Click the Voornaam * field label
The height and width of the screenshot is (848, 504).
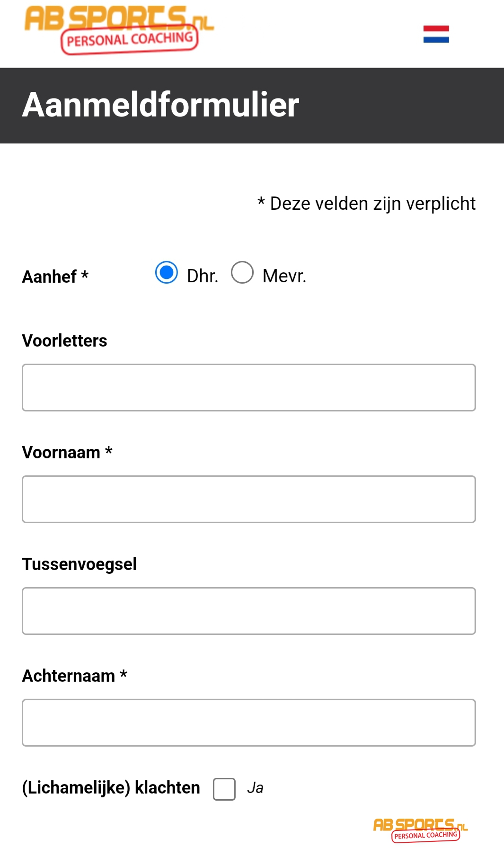click(x=67, y=452)
